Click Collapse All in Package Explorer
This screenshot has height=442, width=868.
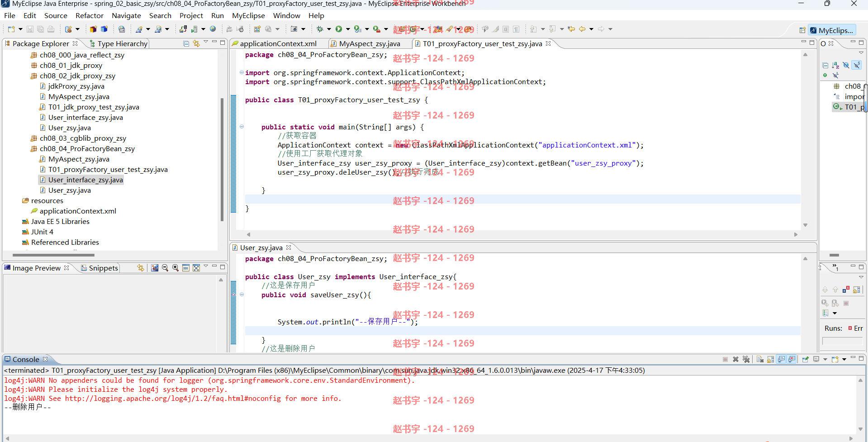click(186, 43)
